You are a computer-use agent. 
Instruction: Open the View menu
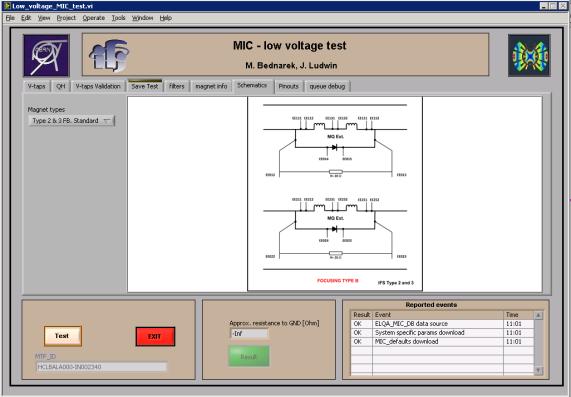pyautogui.click(x=44, y=18)
